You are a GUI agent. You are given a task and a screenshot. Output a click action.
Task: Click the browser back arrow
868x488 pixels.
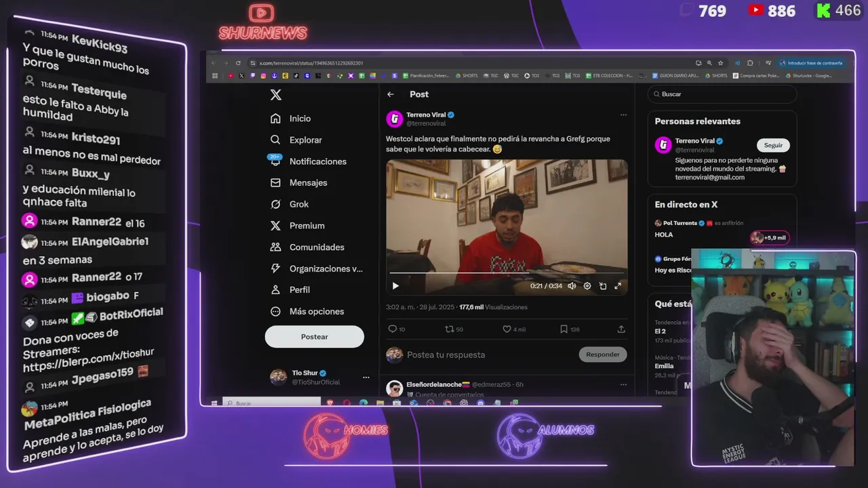tap(214, 63)
